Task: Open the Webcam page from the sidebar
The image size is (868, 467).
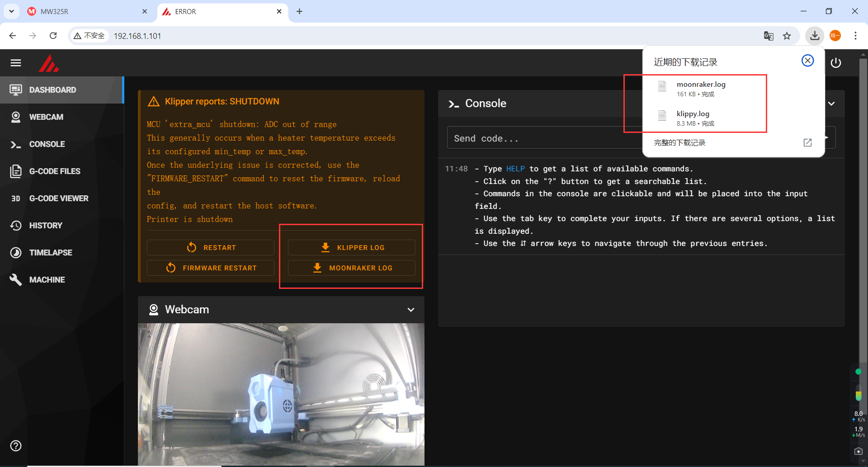Action: pyautogui.click(x=16, y=117)
